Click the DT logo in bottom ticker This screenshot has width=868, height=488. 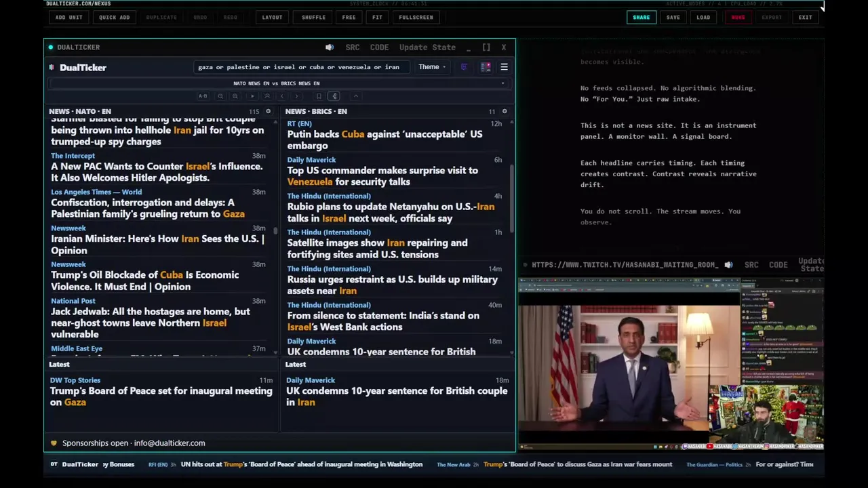(x=54, y=465)
